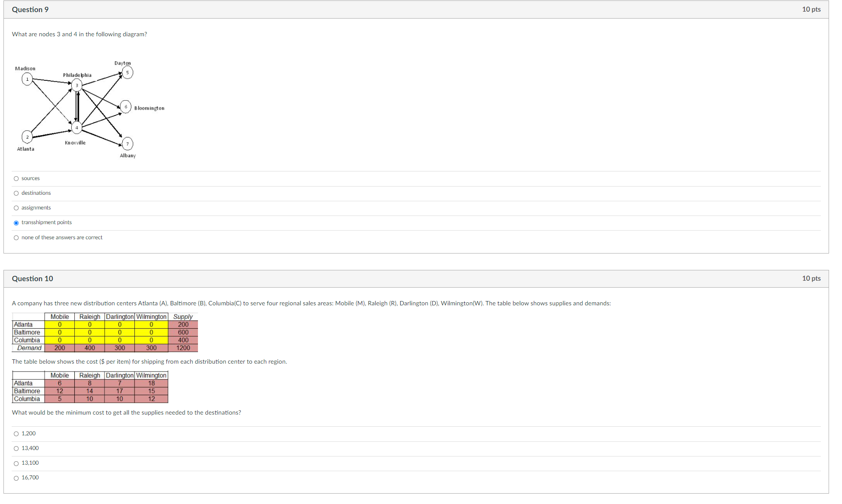Click the 1200 total supply cell
Image resolution: width=842 pixels, height=504 pixels.
(183, 348)
